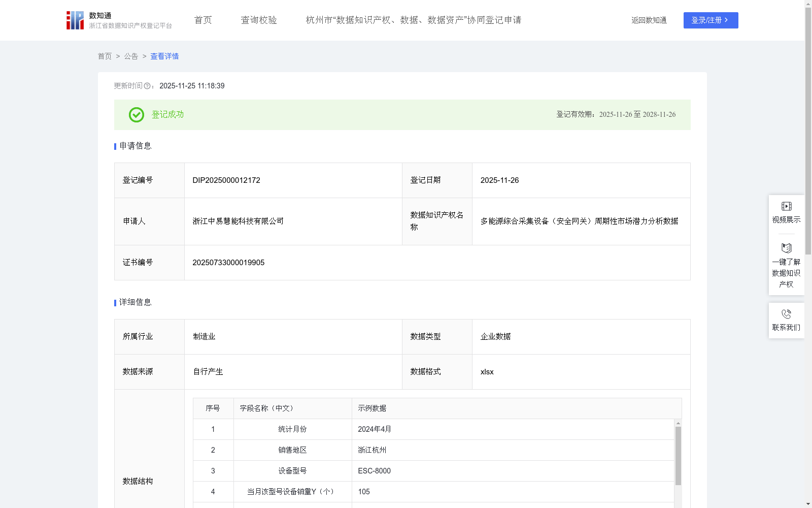The image size is (812, 508).
Task: Click the 序号 column header
Action: tap(213, 408)
